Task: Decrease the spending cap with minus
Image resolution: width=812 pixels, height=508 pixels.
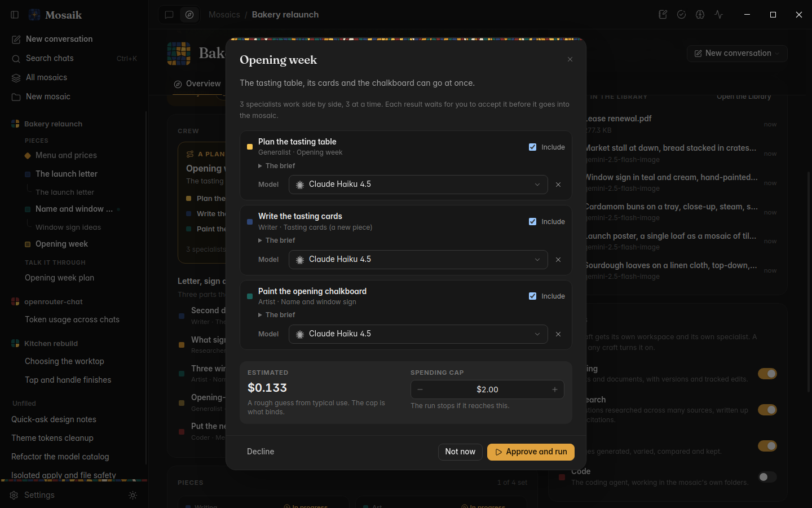Action: point(420,389)
